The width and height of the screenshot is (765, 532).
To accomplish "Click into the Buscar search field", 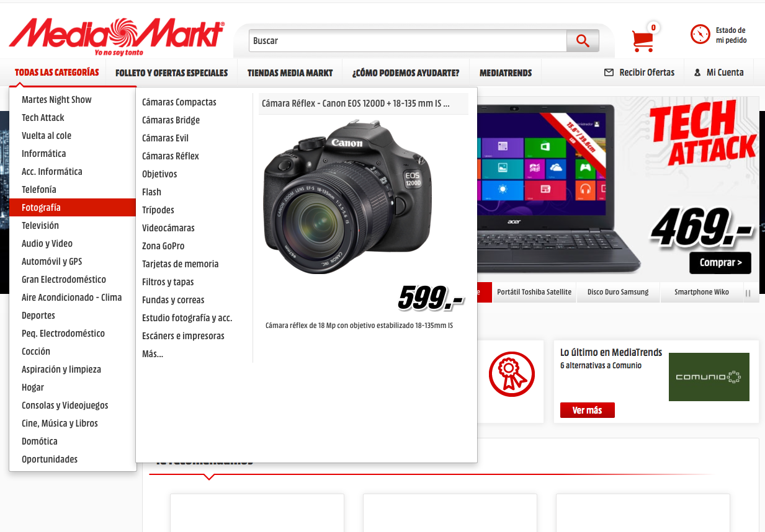I will coord(408,41).
